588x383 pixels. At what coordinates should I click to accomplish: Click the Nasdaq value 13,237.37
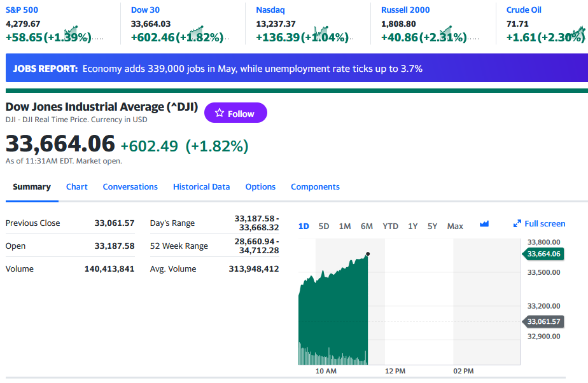point(276,24)
